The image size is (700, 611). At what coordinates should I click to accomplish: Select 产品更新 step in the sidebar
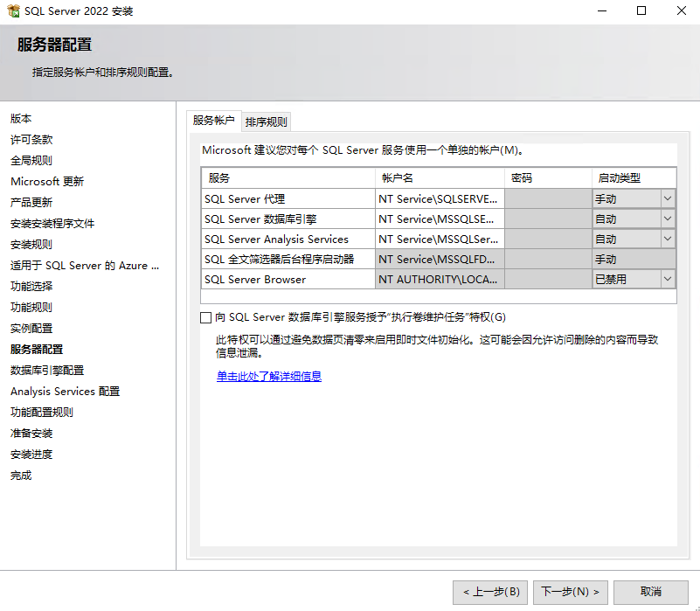pyautogui.click(x=31, y=203)
